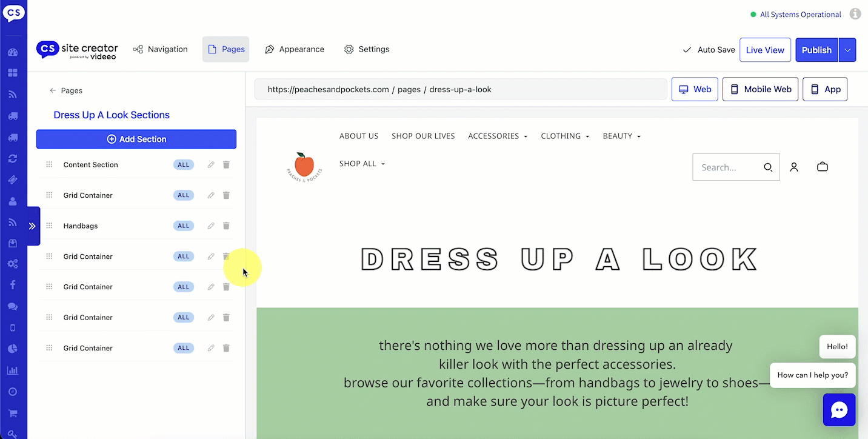Click the search magnifier icon

767,167
